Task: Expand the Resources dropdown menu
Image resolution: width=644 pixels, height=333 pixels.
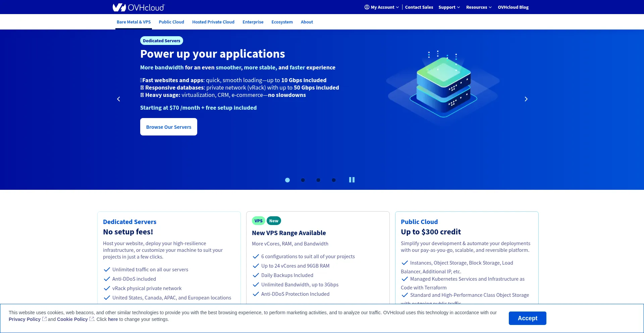Action: pos(479,7)
